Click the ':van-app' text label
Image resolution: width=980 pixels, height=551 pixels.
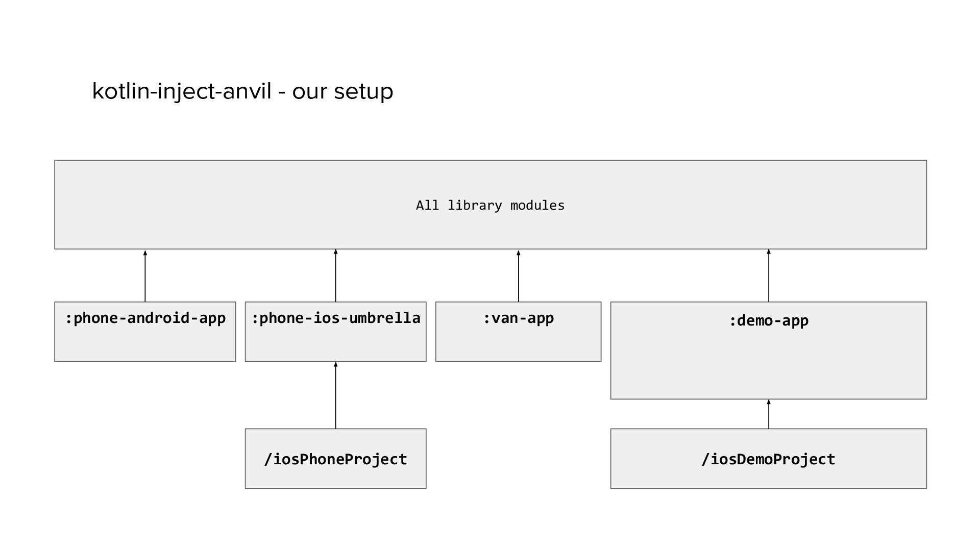518,318
